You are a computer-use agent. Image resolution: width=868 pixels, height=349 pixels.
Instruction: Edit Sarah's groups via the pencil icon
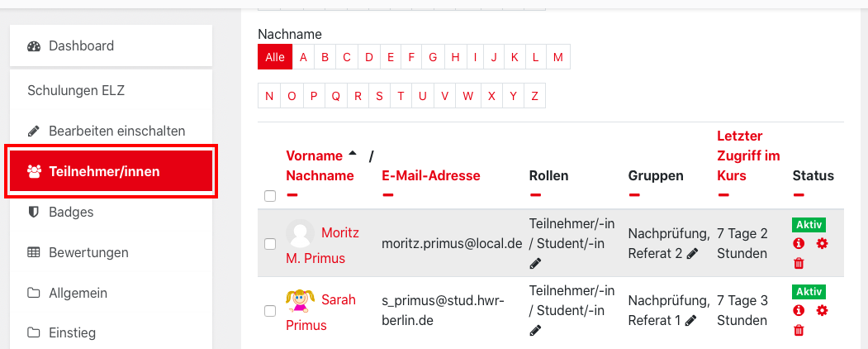[x=690, y=320]
